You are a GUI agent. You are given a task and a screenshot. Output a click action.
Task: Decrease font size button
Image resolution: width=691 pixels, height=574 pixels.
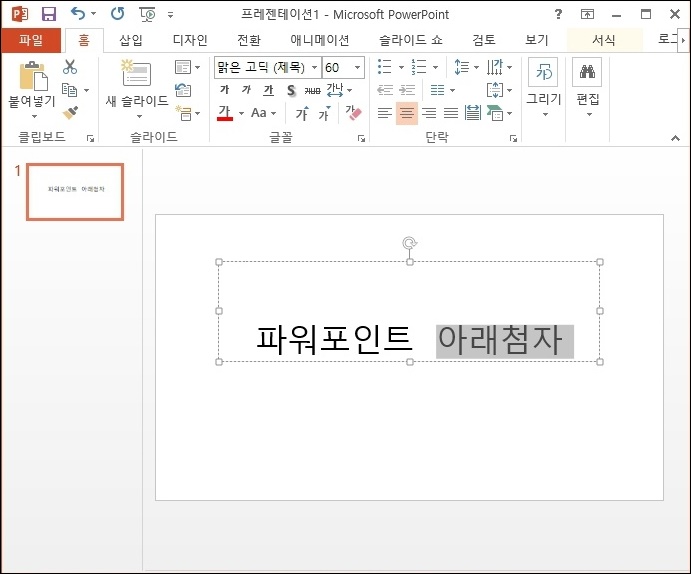point(324,113)
